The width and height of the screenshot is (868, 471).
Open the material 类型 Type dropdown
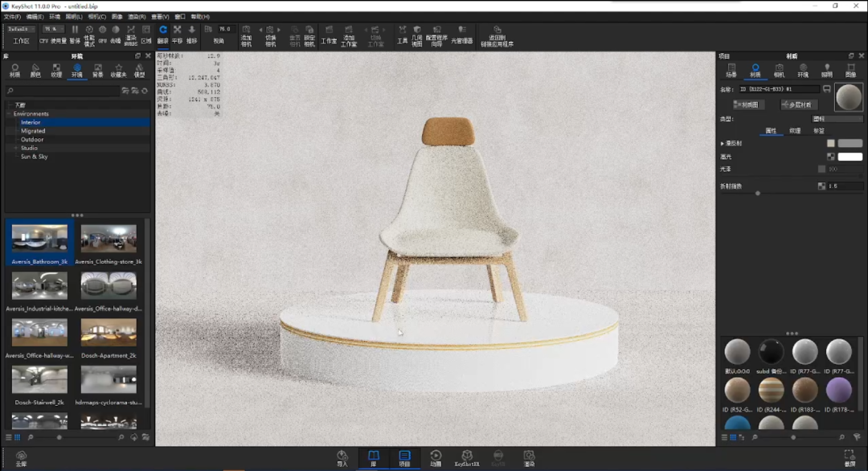click(x=837, y=119)
